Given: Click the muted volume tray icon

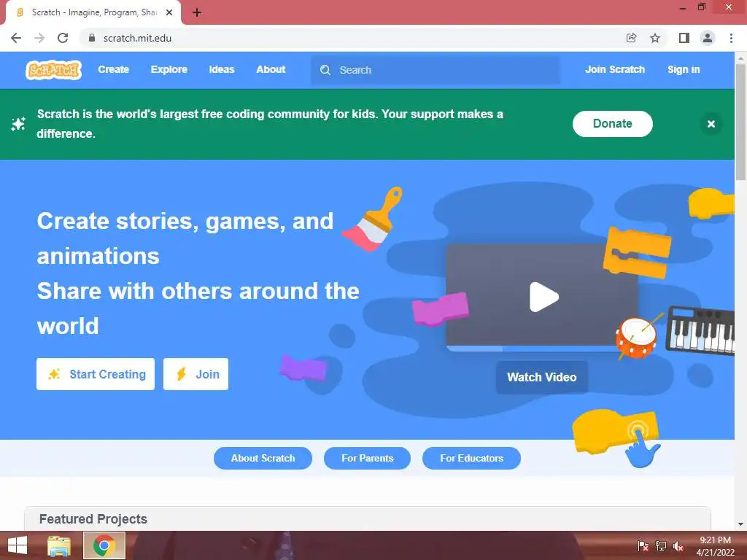Looking at the screenshot, I should coord(678,546).
